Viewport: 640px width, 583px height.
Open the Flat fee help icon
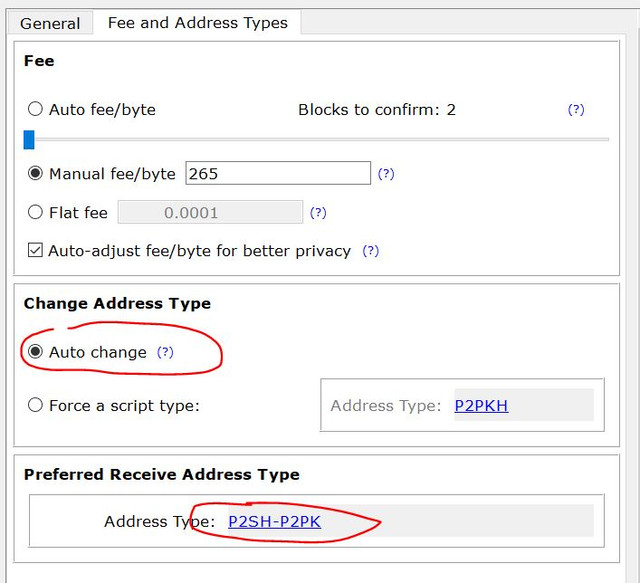coord(318,213)
